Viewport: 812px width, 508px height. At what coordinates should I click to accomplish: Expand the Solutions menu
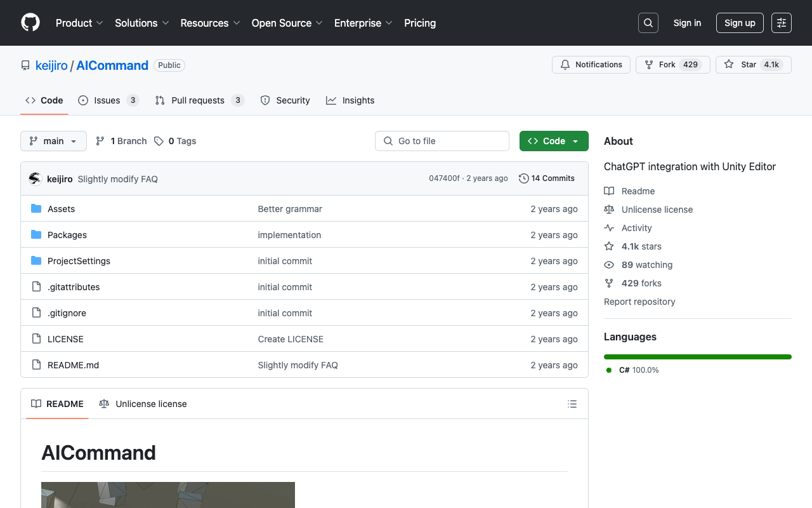[x=142, y=23]
